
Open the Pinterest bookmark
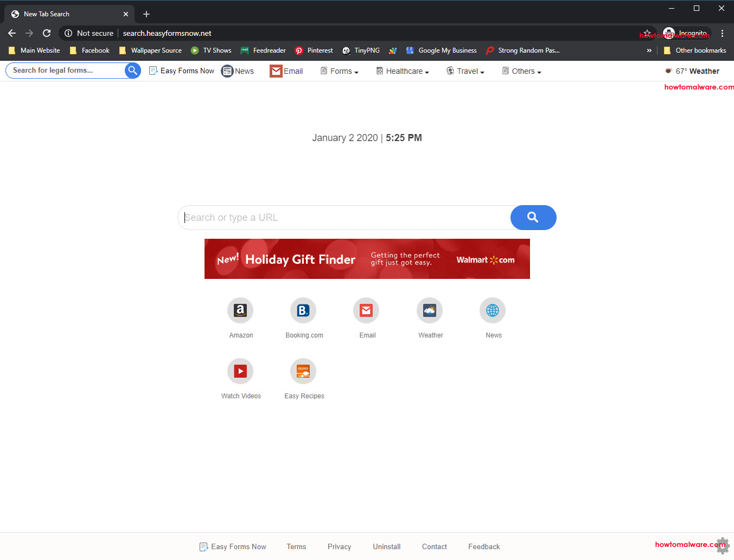pos(314,50)
